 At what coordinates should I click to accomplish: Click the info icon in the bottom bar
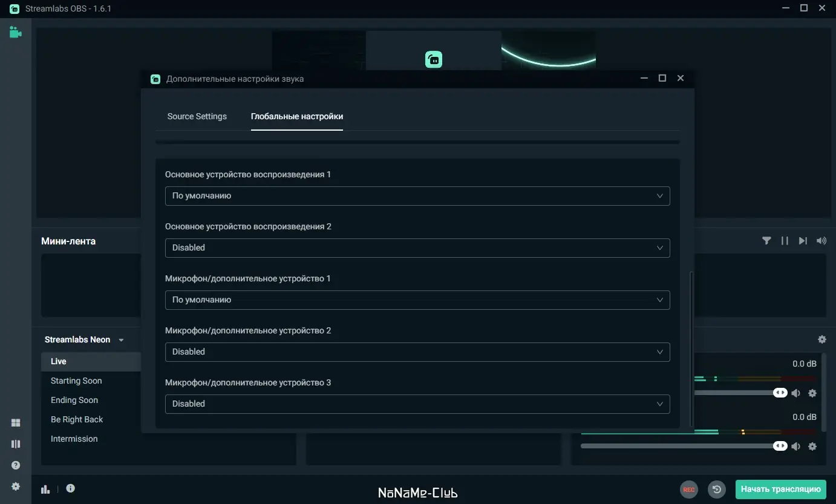click(70, 488)
